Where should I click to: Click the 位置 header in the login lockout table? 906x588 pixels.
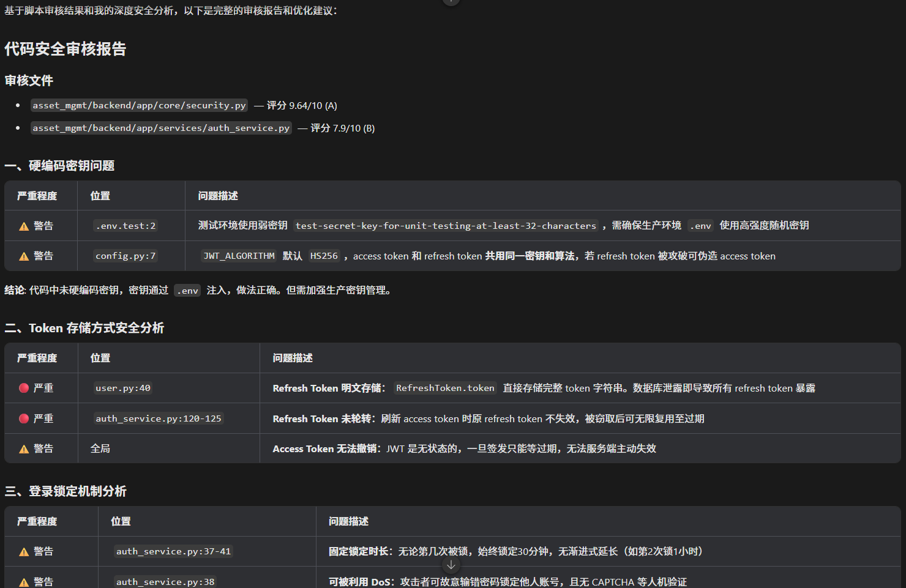(x=121, y=521)
